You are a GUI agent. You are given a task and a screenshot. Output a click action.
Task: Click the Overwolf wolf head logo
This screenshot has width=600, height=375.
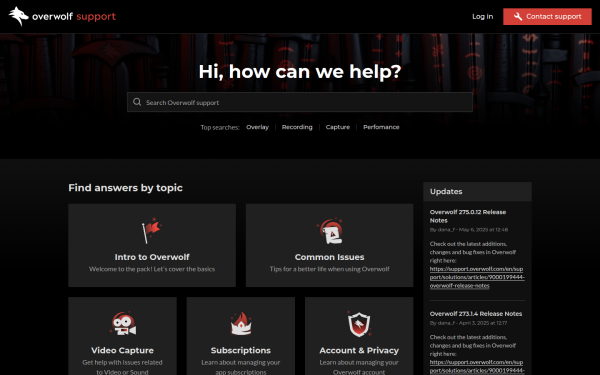(18, 16)
